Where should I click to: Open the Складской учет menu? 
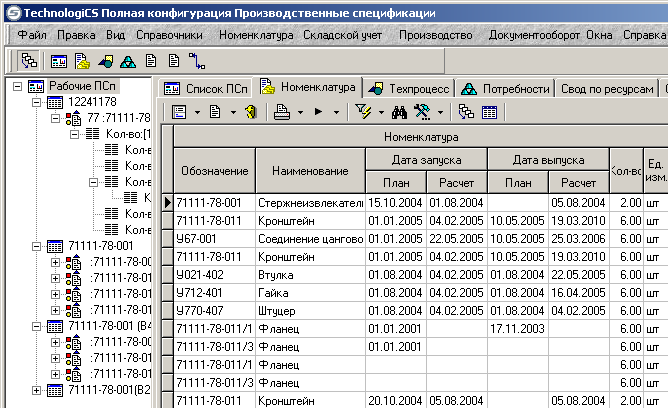pos(344,35)
